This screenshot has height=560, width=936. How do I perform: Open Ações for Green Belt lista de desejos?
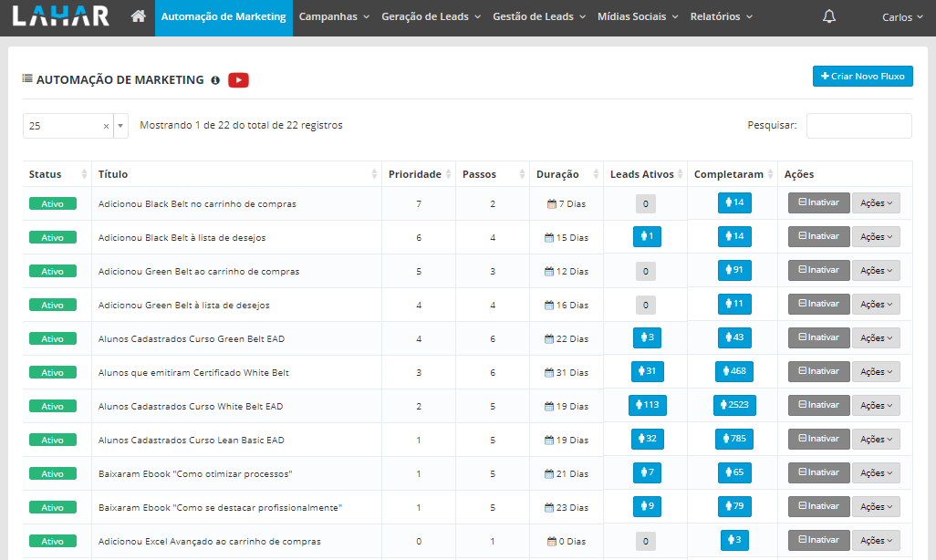876,304
